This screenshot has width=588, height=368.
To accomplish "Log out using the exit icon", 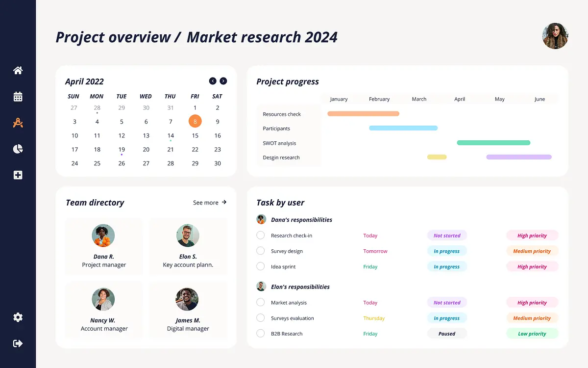I will coord(18,343).
